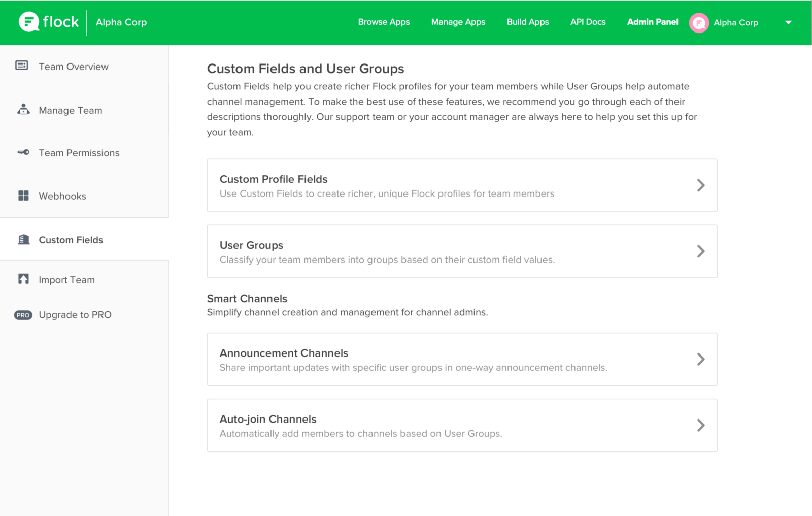Viewport: 812px width, 516px height.
Task: Open the account dropdown arrow
Action: 788,22
